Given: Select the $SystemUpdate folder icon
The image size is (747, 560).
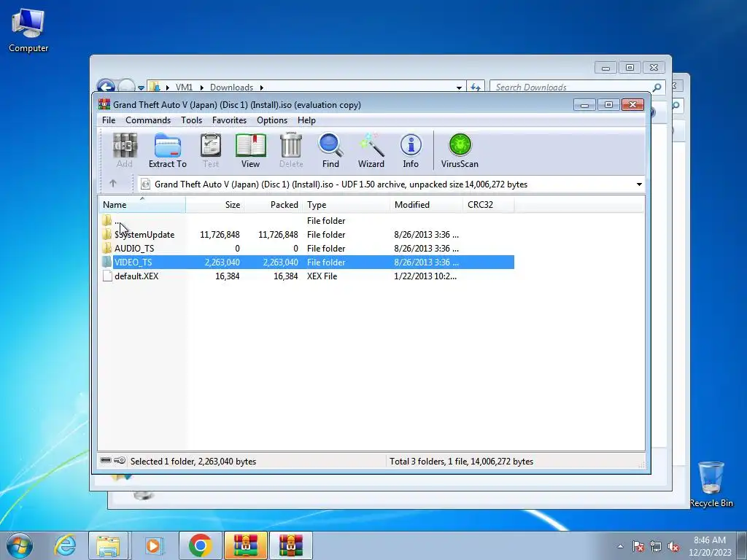Looking at the screenshot, I should 107,234.
